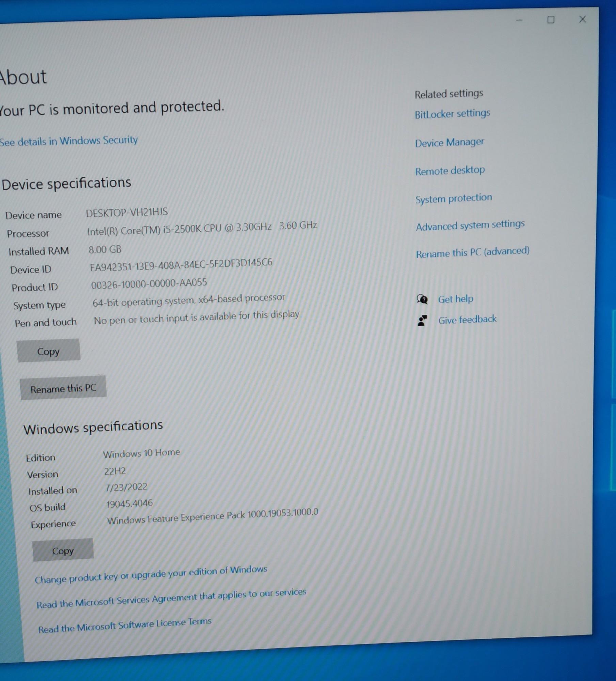616x681 pixels.
Task: Open Remote desktop settings
Action: tap(450, 170)
